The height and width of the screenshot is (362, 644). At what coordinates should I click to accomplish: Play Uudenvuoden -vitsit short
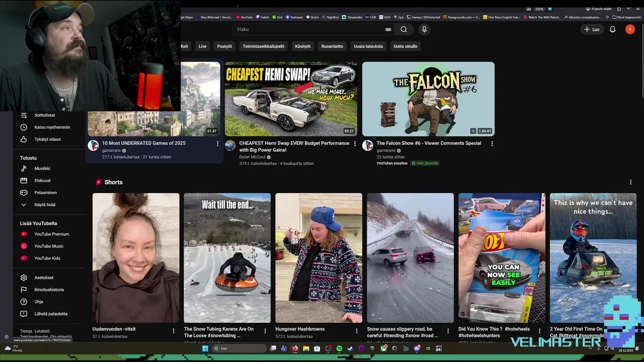[136, 258]
